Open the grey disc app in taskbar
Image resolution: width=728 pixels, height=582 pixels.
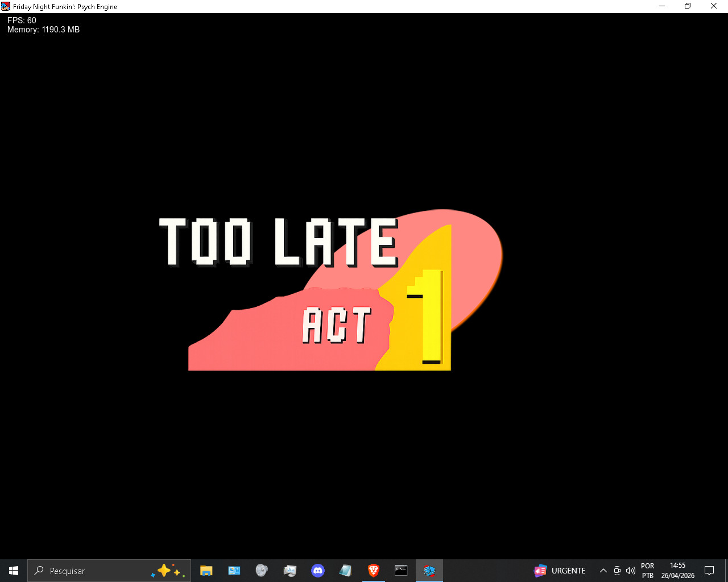point(262,571)
